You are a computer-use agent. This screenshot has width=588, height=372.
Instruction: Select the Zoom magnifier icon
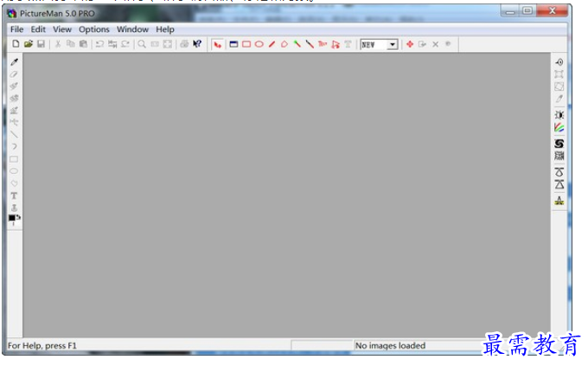pos(142,44)
